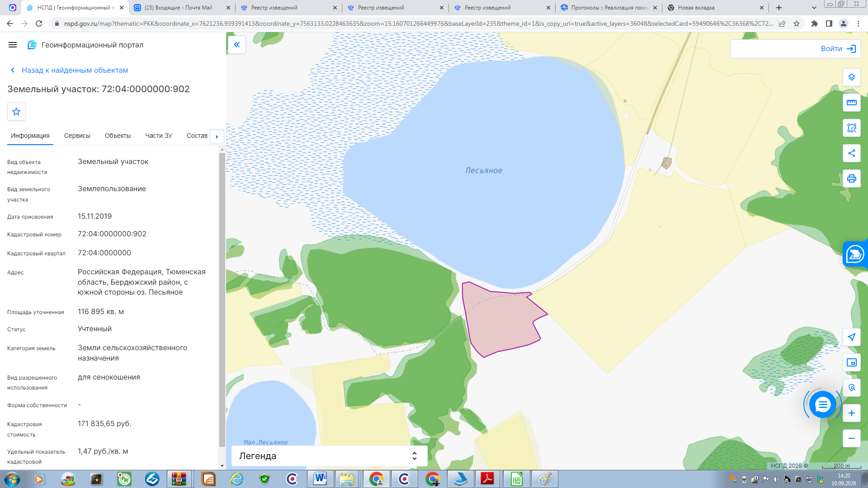Screen dimensions: 868x488
Task: Activate the area search selection tool
Action: [x=852, y=128]
